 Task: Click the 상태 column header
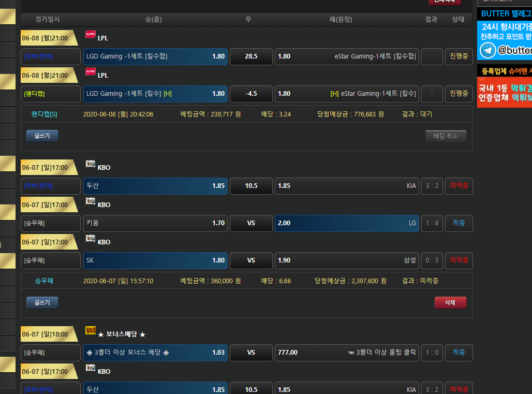[x=458, y=20]
